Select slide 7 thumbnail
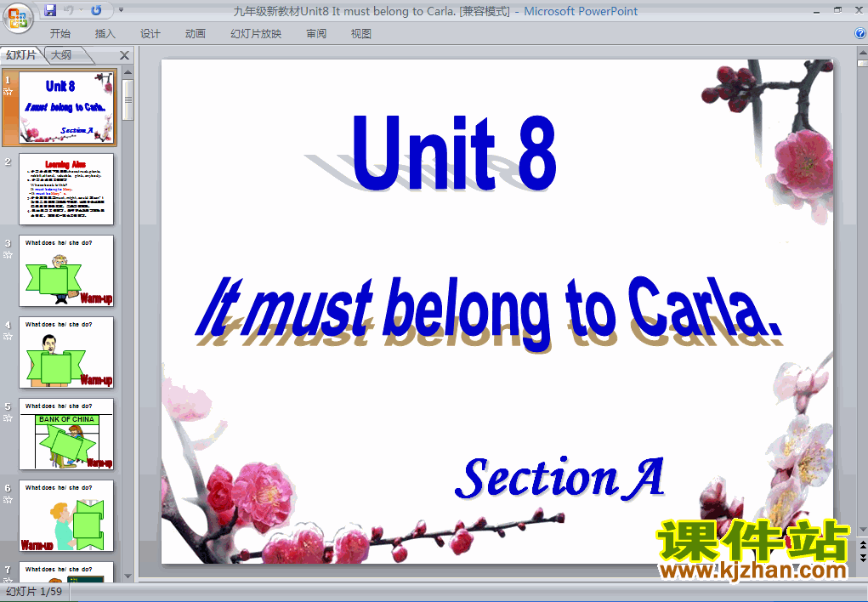Image resolution: width=868 pixels, height=602 pixels. (65, 572)
